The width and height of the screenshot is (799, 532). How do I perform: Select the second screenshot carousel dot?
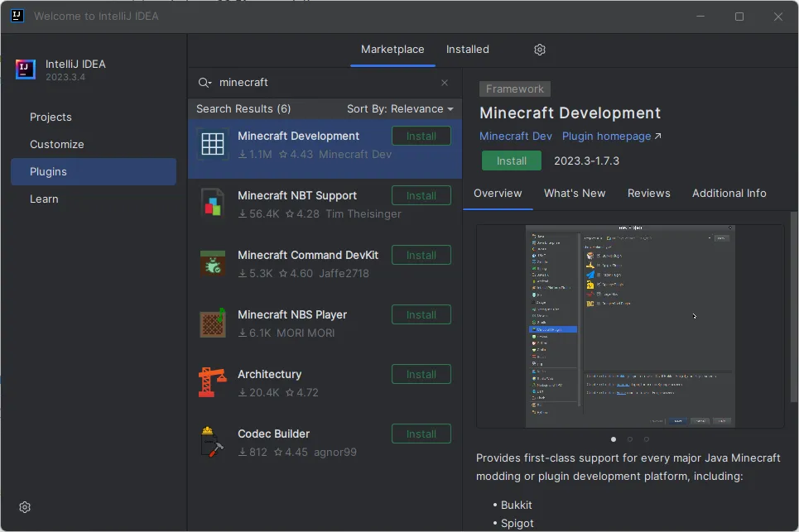[630, 439]
